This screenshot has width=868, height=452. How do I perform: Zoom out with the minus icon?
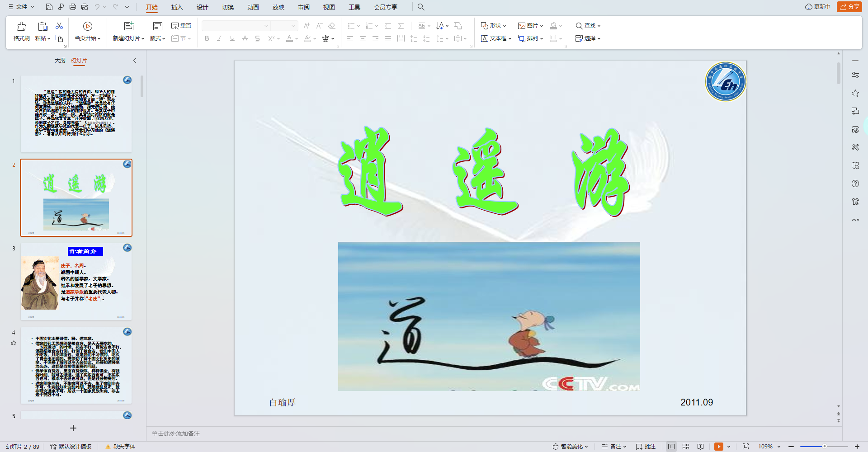(x=791, y=447)
